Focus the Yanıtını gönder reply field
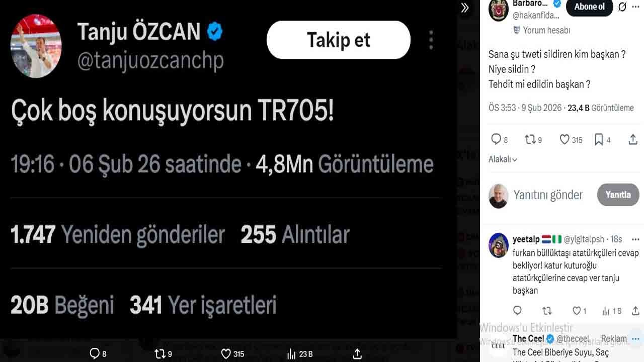Viewport: 644px width, 362px height. coord(548,195)
